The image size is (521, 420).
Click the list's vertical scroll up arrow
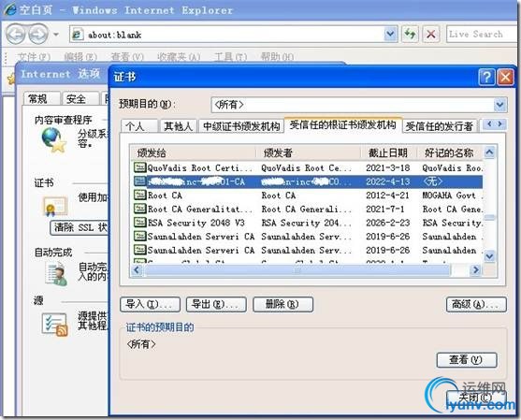pos(489,152)
